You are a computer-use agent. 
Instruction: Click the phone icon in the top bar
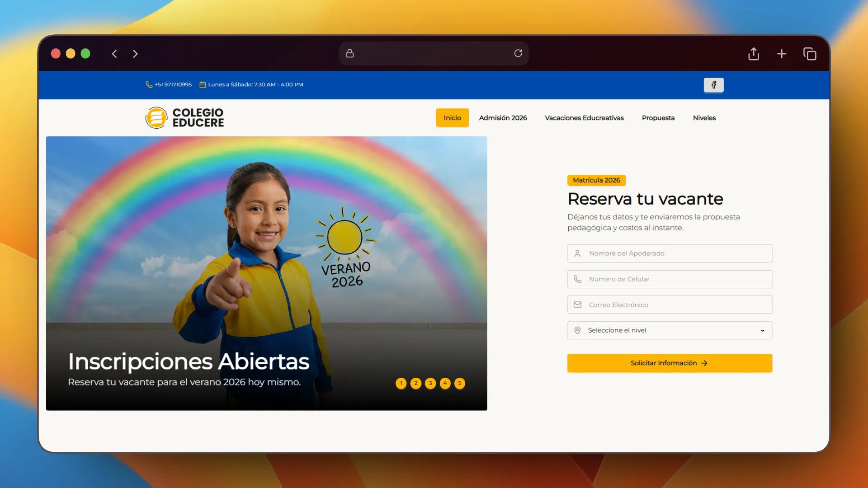pyautogui.click(x=148, y=84)
